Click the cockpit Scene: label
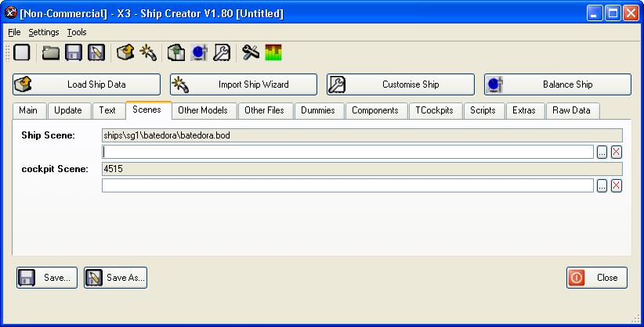Image resolution: width=644 pixels, height=327 pixels. click(55, 169)
